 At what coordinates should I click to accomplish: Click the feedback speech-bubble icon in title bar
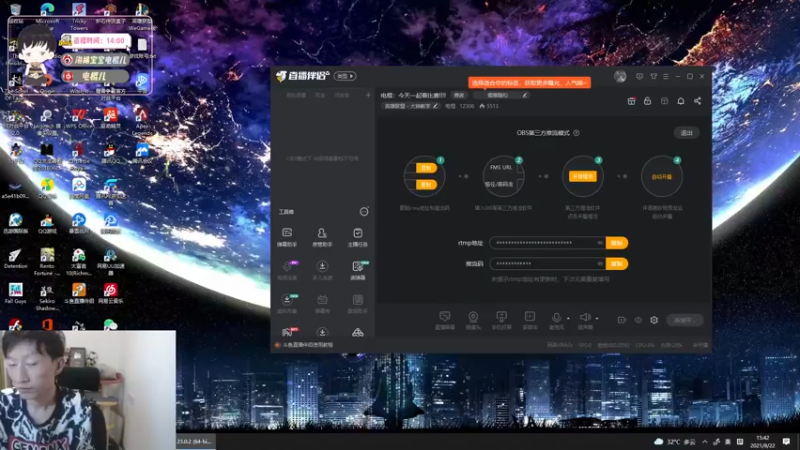639,77
